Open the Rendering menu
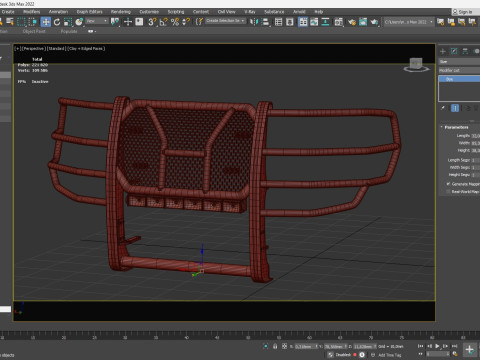 [121, 12]
